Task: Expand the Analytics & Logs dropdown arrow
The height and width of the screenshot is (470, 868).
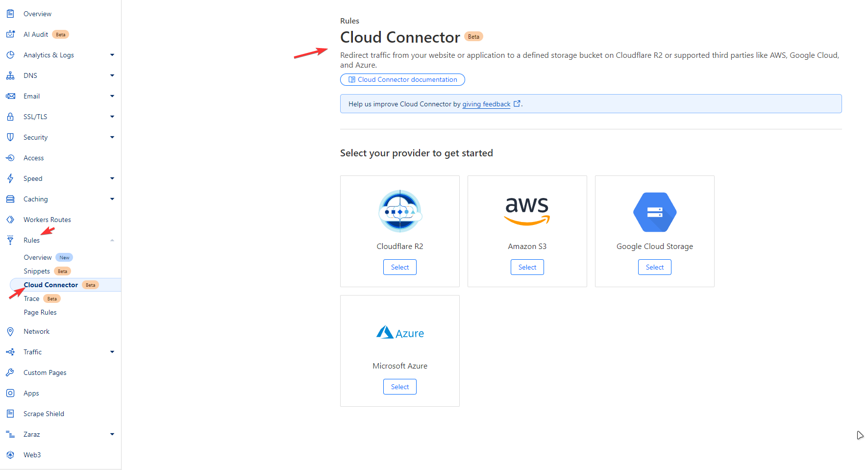Action: tap(112, 55)
